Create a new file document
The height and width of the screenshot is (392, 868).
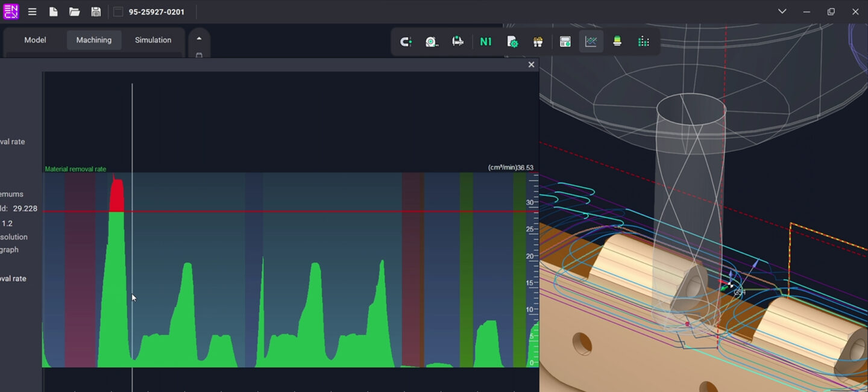pos(54,12)
